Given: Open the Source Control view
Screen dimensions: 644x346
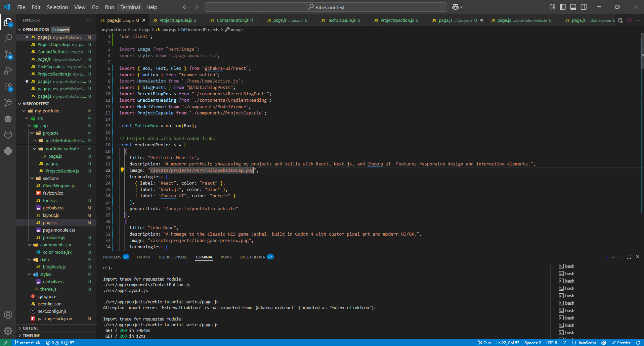Looking at the screenshot, I should pyautogui.click(x=8, y=54).
